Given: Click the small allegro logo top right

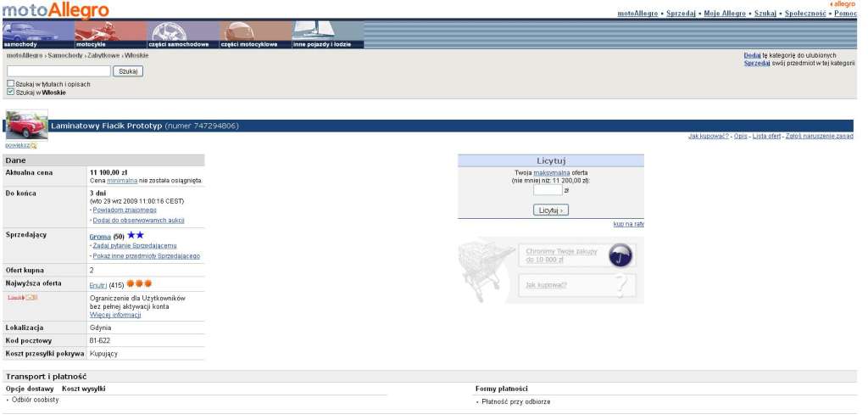Looking at the screenshot, I should pyautogui.click(x=843, y=4).
